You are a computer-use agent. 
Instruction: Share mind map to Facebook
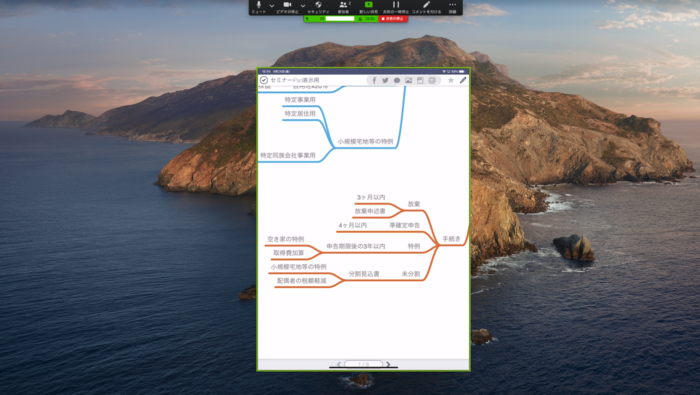coord(374,80)
